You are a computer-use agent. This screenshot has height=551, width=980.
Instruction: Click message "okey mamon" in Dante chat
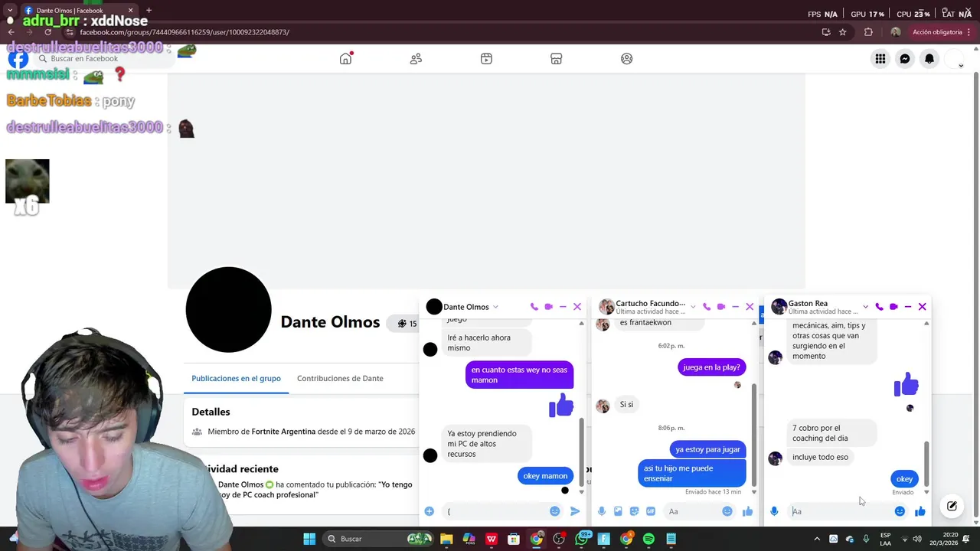pyautogui.click(x=545, y=476)
